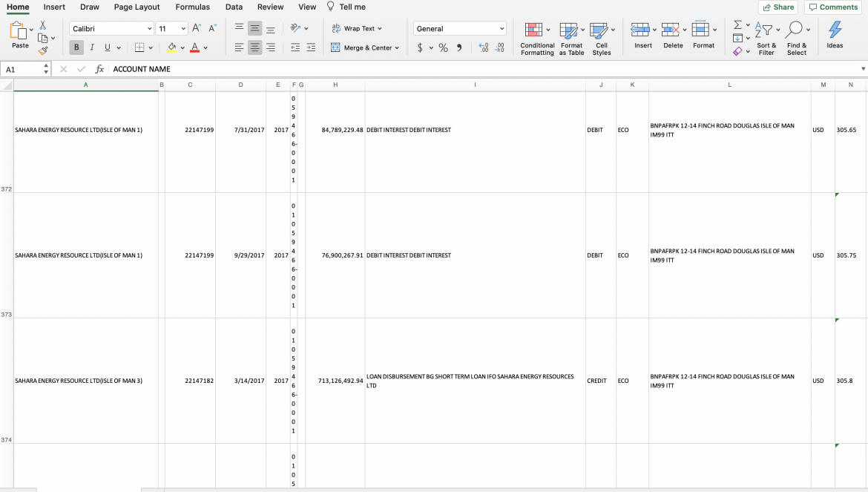Open Comments pane

(x=833, y=7)
